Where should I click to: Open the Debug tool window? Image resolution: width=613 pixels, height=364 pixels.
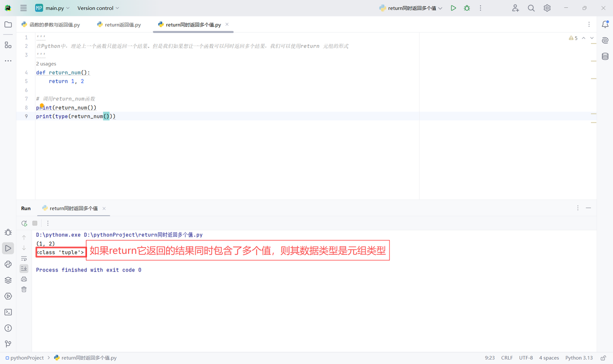(8, 232)
